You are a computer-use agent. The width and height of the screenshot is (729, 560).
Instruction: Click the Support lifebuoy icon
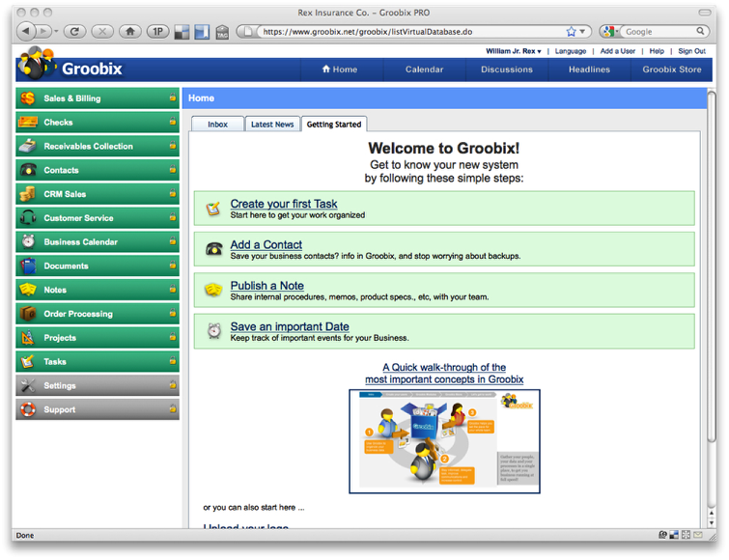(28, 409)
